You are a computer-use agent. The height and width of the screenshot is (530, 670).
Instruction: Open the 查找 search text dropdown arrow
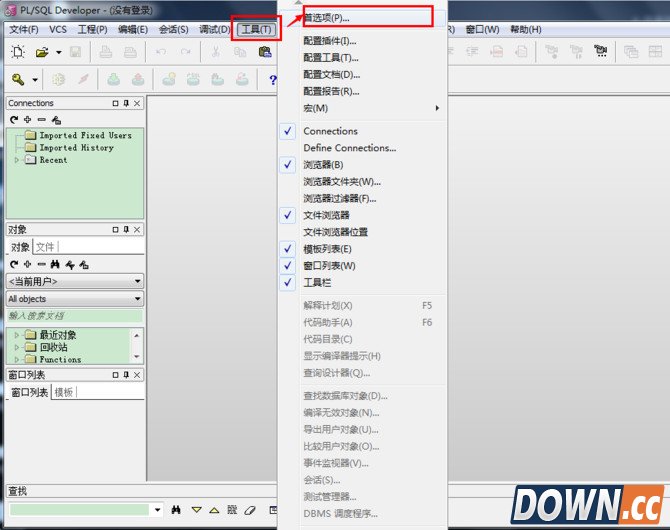(x=157, y=509)
